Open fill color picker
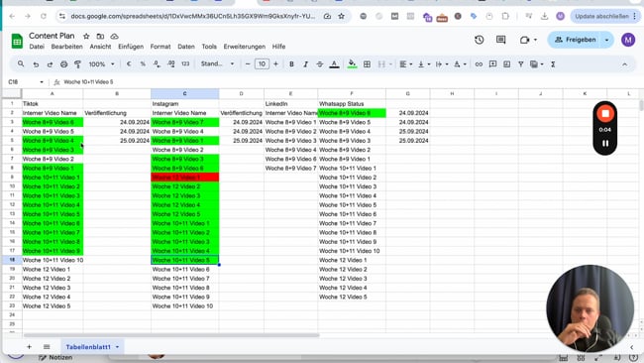The height and width of the screenshot is (363, 644). tap(352, 64)
